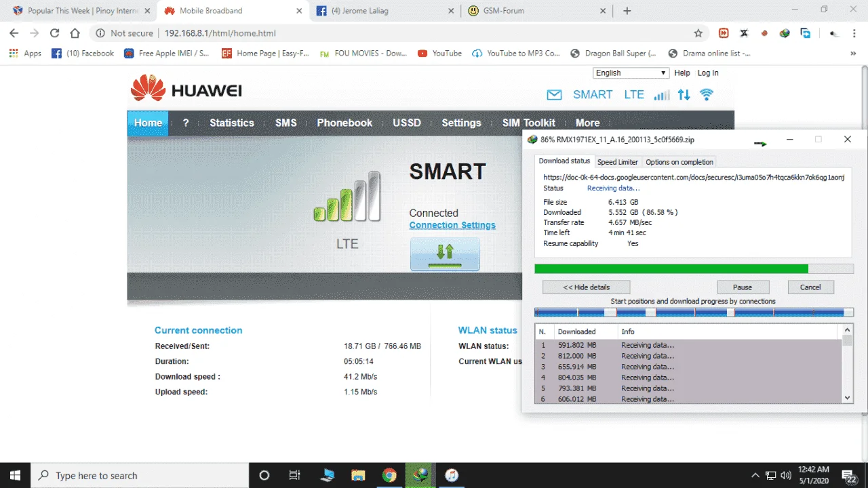Open the Drama online list bookmark
868x488 pixels.
point(709,54)
